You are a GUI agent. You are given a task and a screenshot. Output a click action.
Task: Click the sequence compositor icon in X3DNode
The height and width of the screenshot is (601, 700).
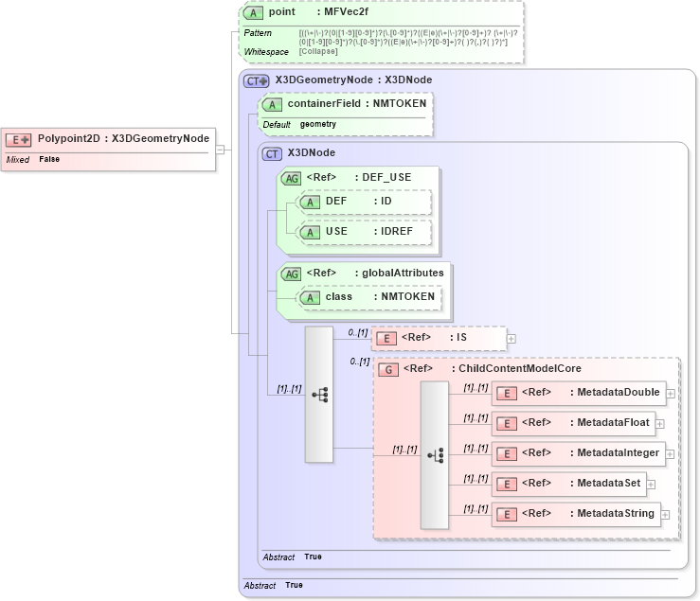pyautogui.click(x=319, y=395)
